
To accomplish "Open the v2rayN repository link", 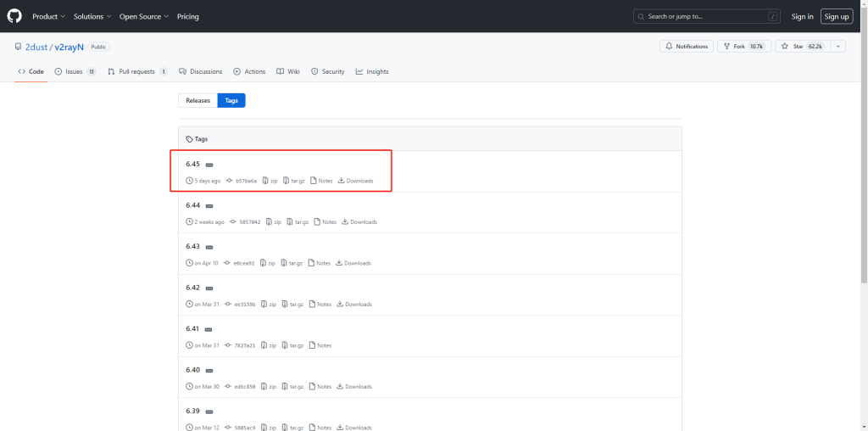I will click(70, 48).
